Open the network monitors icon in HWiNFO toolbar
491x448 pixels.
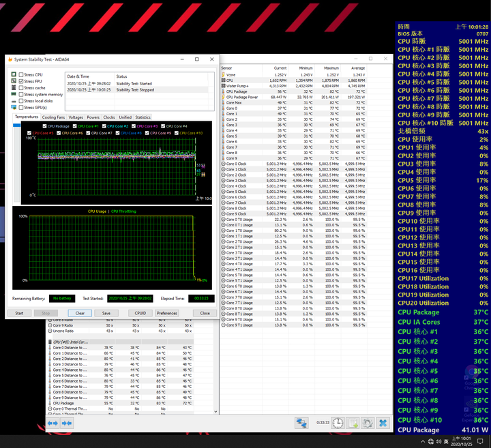tap(301, 423)
